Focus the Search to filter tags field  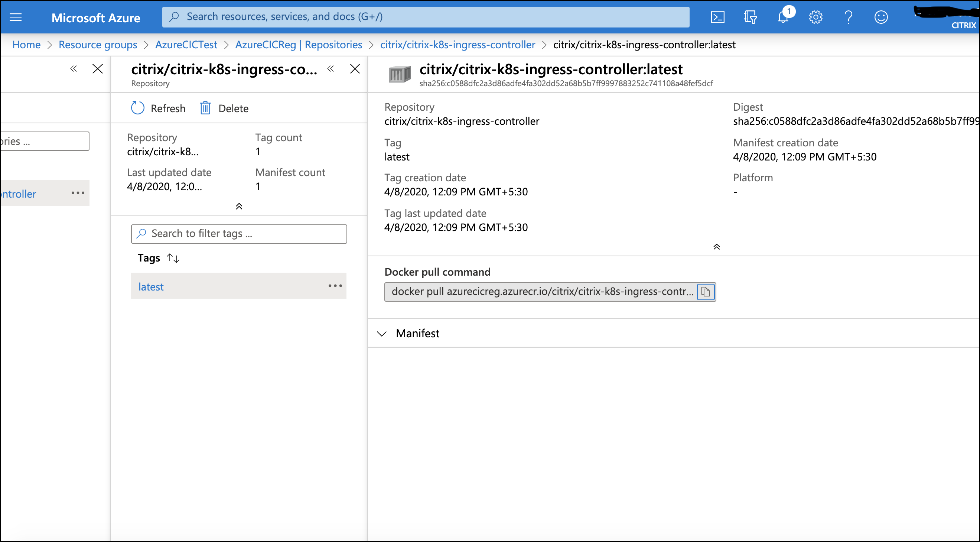point(239,234)
